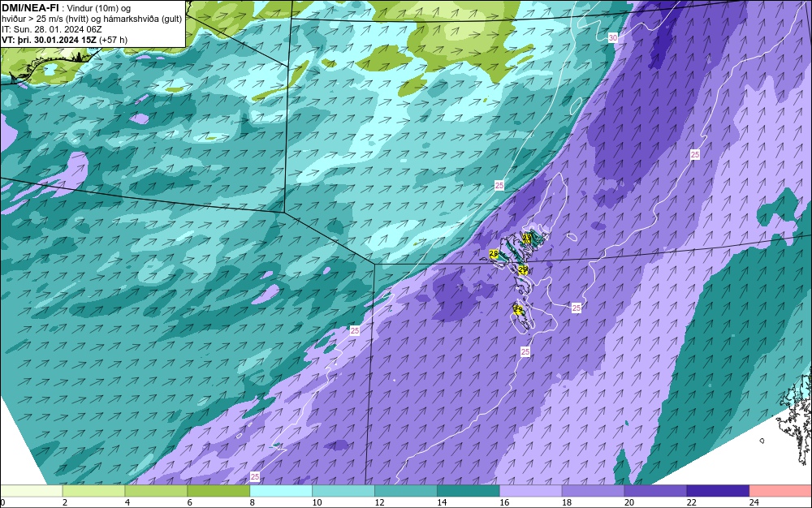Click the 6–8 m/s olive green legend swatch
812x508 pixels.
(218, 491)
